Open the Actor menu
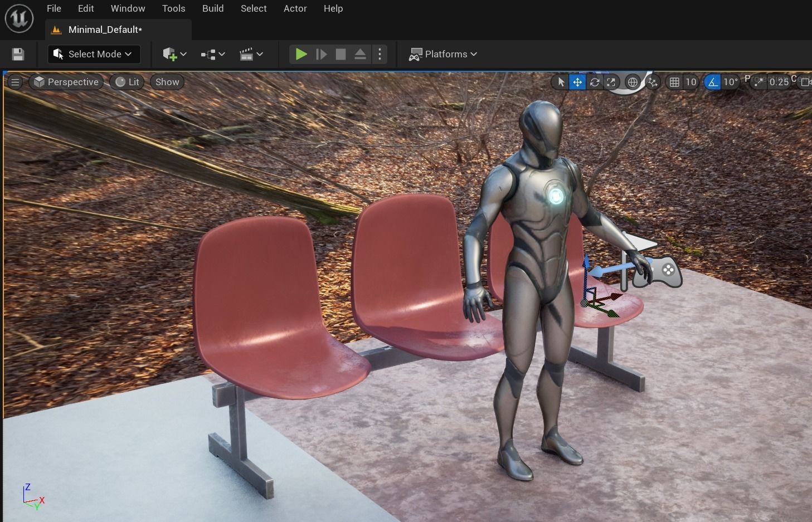This screenshot has height=522, width=812. [x=295, y=8]
